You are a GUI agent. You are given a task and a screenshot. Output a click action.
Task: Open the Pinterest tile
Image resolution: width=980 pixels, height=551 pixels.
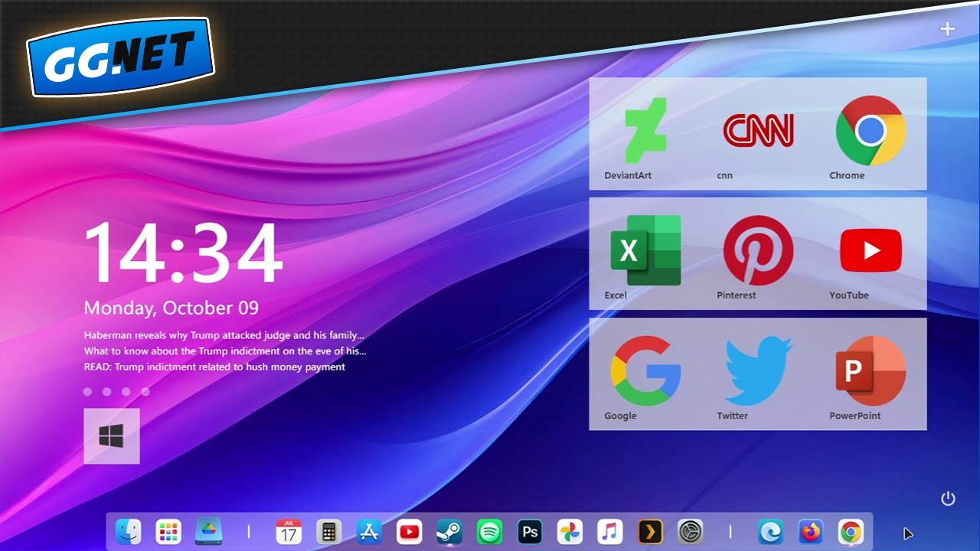758,254
